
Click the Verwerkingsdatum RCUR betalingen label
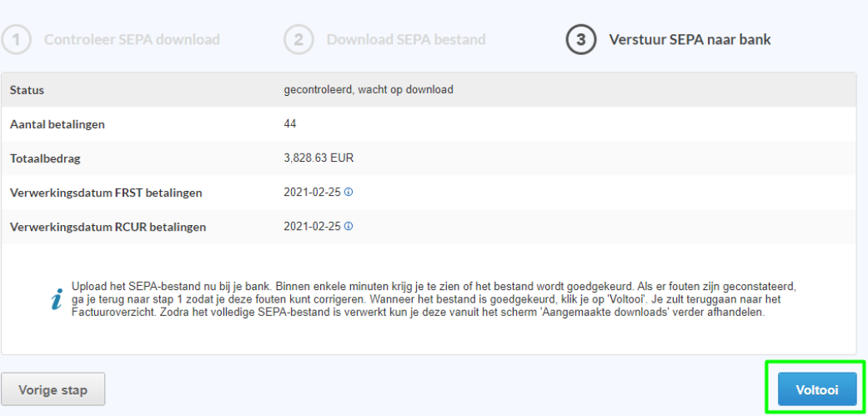pos(108,227)
